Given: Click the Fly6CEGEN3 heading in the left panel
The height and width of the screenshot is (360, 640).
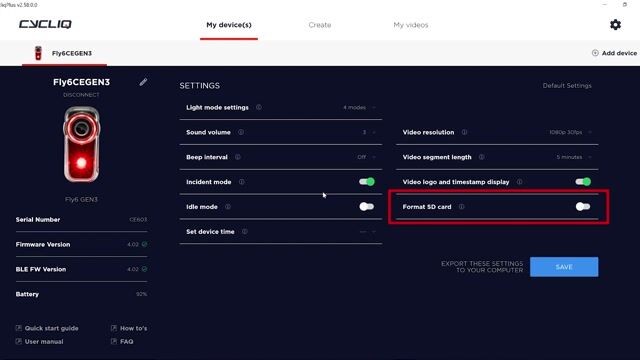Looking at the screenshot, I should [81, 82].
